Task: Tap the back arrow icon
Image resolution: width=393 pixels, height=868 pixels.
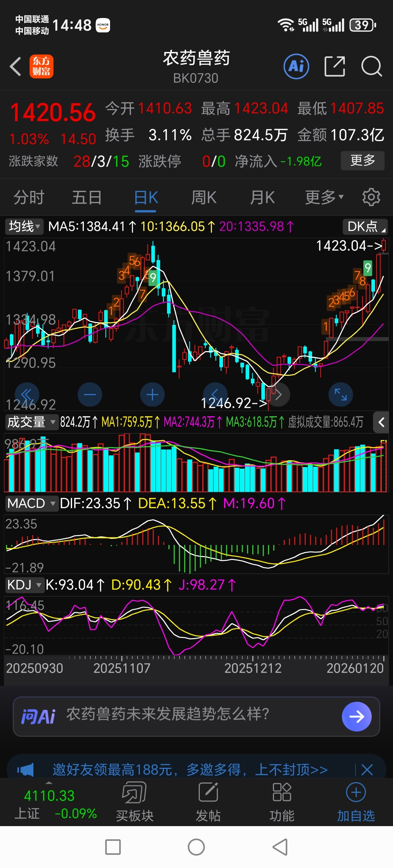Action: 15,66
